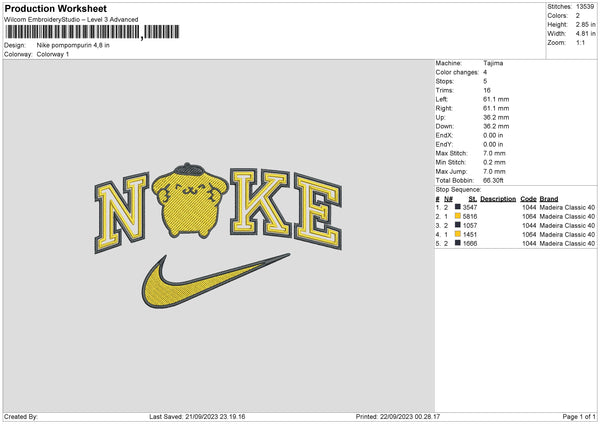
Task: Click the 'Production Worksheet' title
Action: click(56, 8)
